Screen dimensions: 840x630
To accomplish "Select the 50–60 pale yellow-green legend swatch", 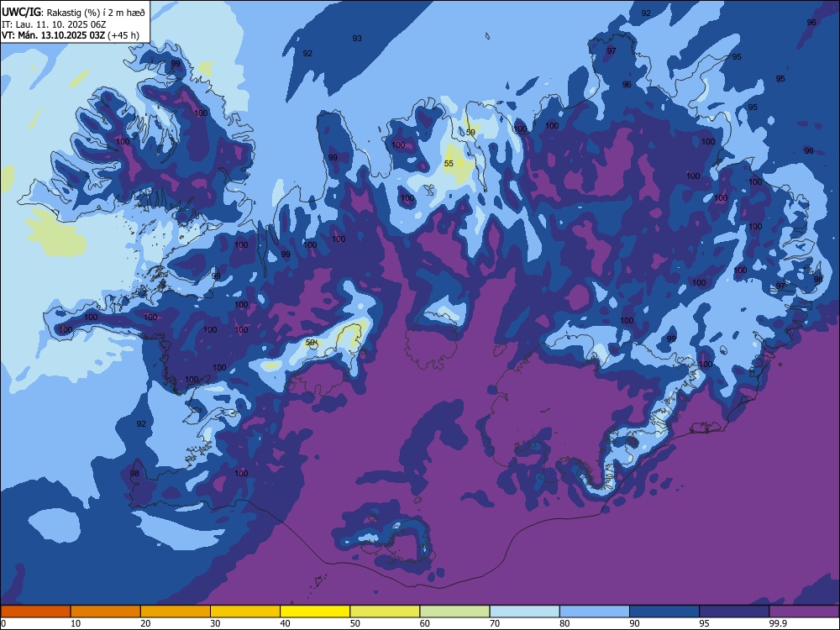I will tap(386, 612).
